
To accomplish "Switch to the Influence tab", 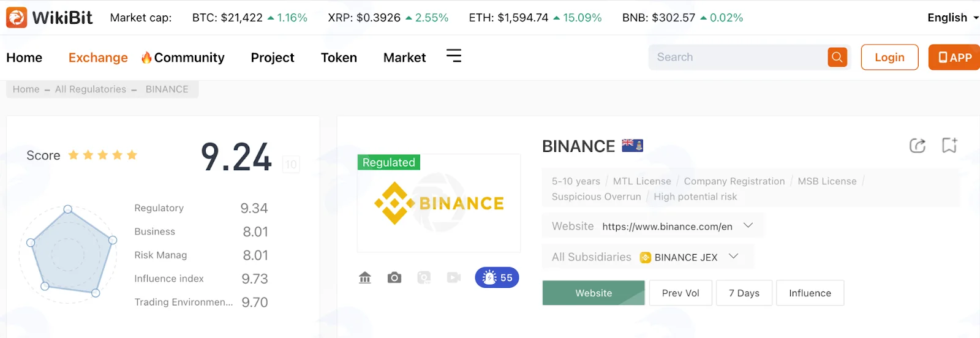I will [810, 293].
